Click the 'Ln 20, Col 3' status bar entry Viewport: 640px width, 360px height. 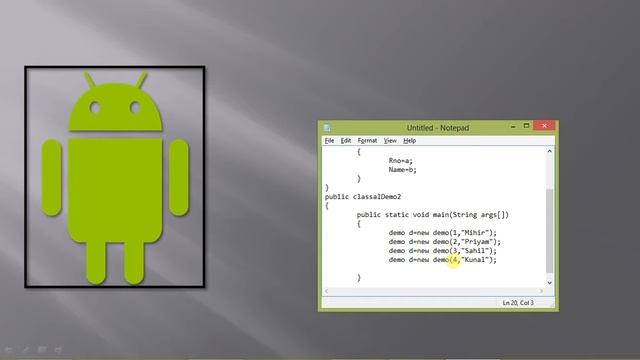click(x=518, y=303)
